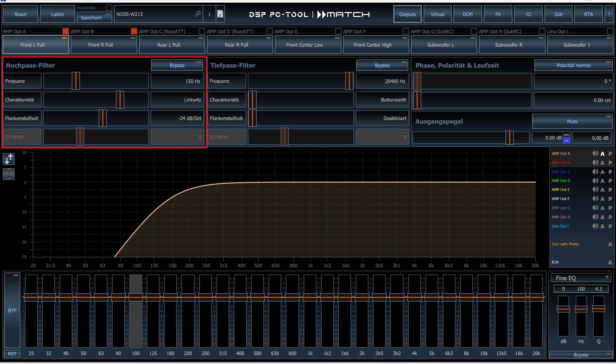Click the 150 Hz highpass frequency value field

pyautogui.click(x=177, y=81)
